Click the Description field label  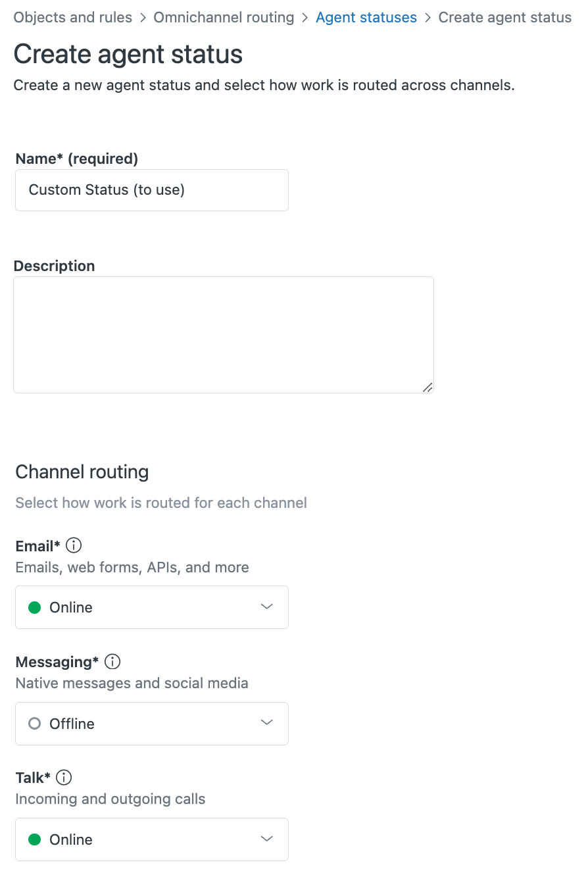[x=55, y=266]
